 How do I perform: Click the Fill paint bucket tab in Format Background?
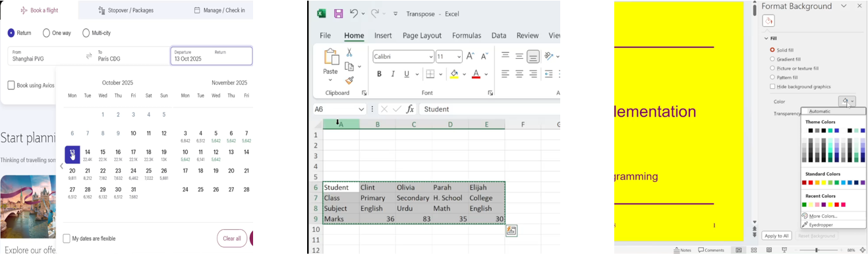coord(768,21)
